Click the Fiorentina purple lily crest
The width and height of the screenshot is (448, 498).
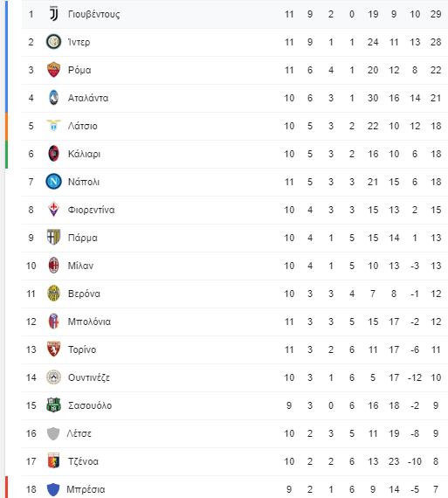pos(53,210)
